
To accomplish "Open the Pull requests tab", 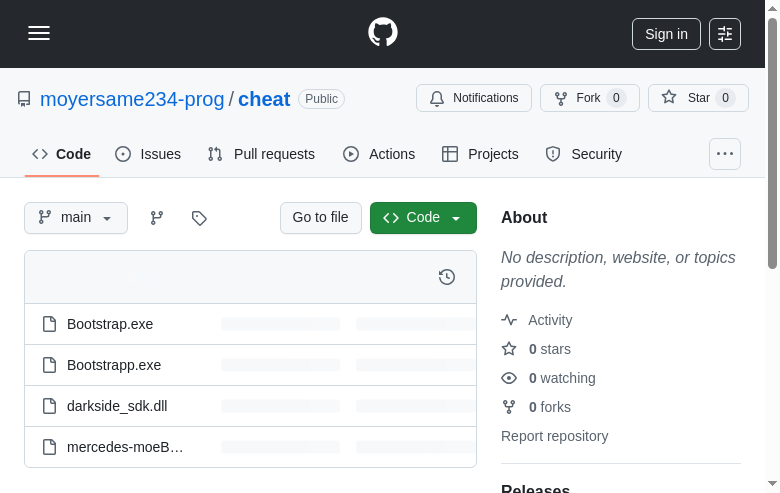I will 261,154.
